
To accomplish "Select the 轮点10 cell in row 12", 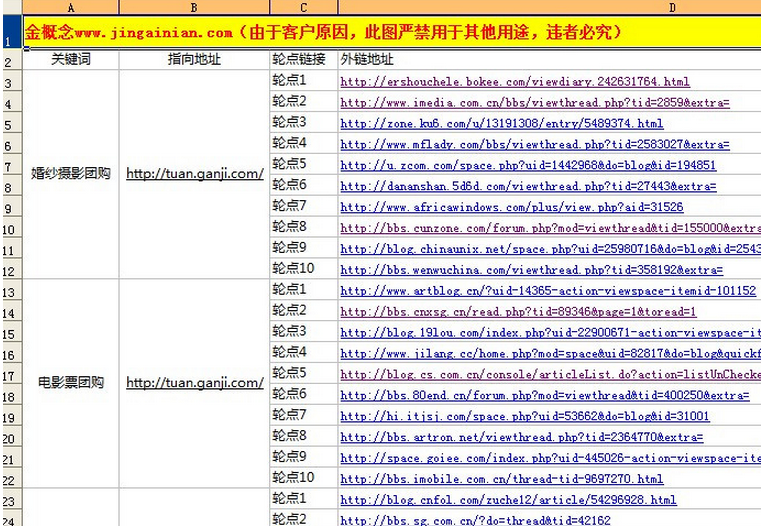I will (304, 268).
